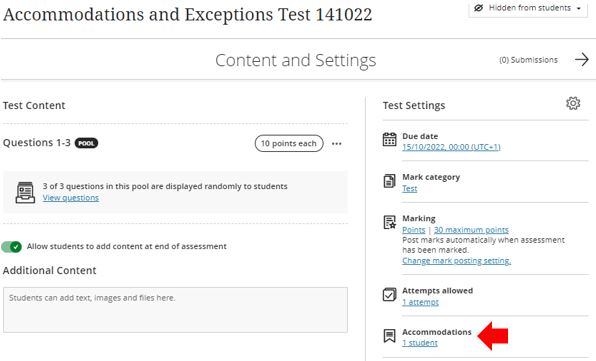Open the 1 student accommodations link
This screenshot has width=596, height=361.
tap(420, 343)
